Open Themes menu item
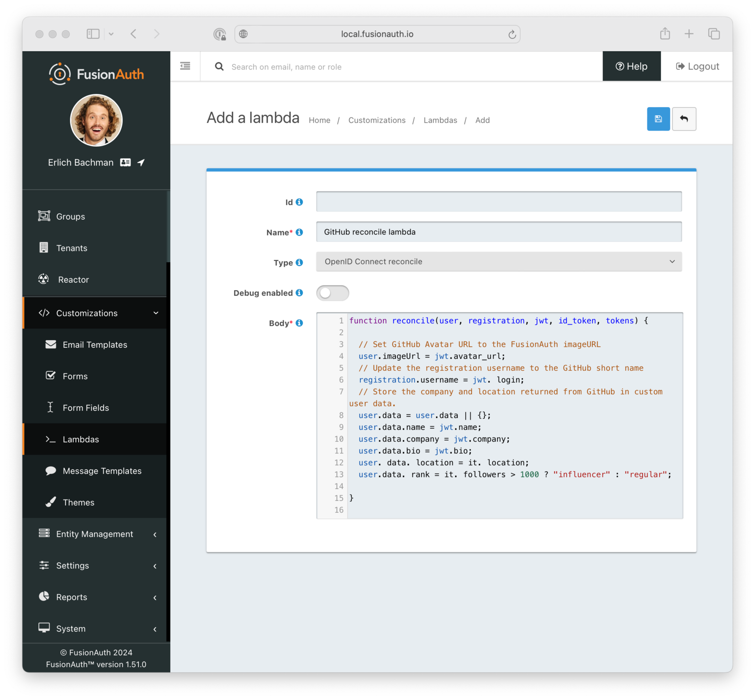Image resolution: width=755 pixels, height=700 pixels. [x=94, y=502]
